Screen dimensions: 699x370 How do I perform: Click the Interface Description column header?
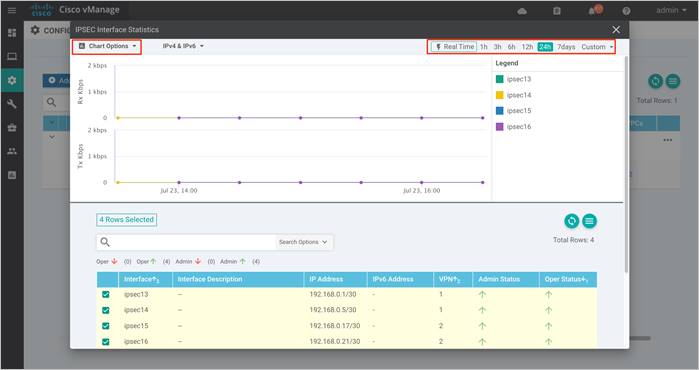click(238, 280)
